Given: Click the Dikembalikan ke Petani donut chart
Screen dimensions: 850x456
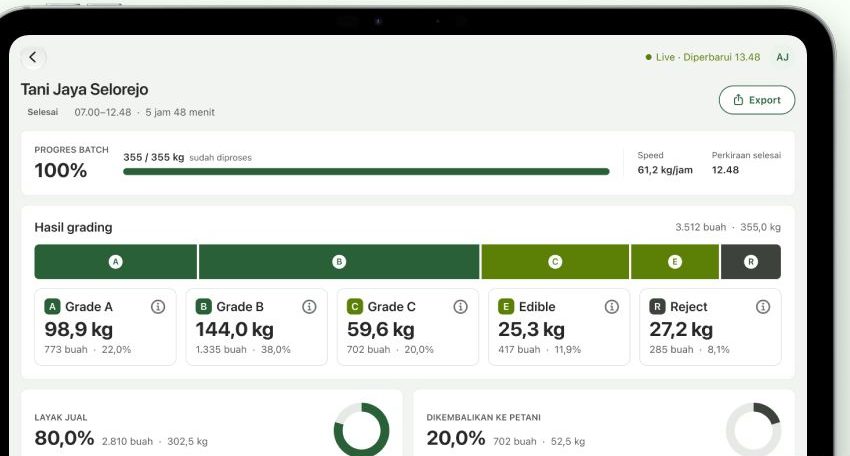Looking at the screenshot, I should pos(754,429).
